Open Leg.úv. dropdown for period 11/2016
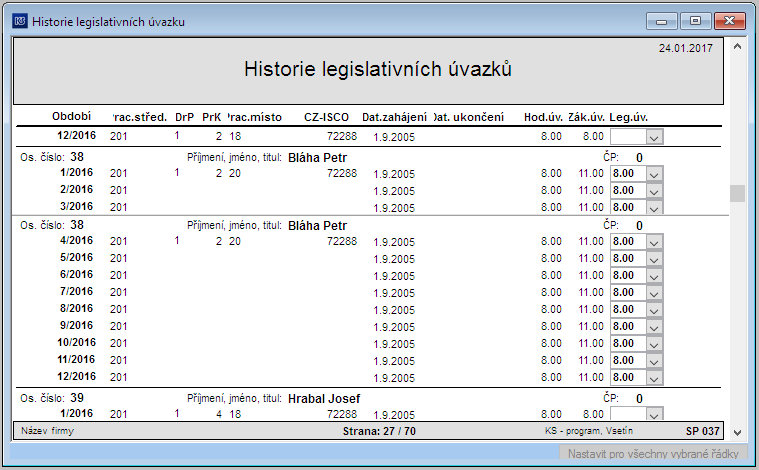This screenshot has height=470, width=759. click(x=654, y=361)
